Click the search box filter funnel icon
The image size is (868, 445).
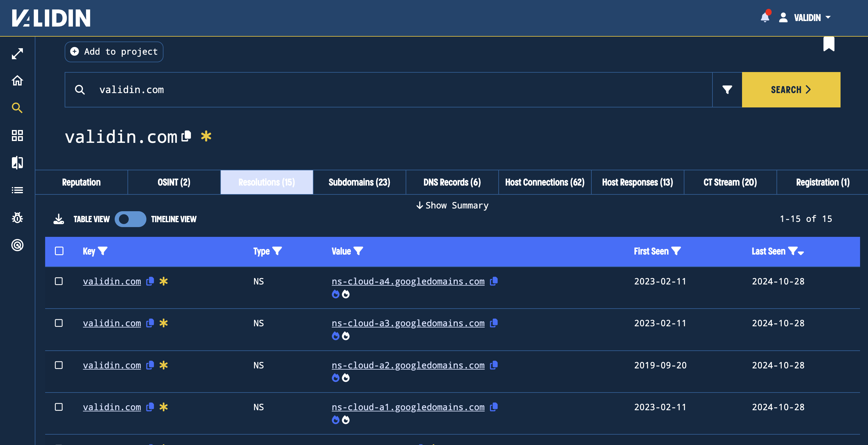coord(727,89)
